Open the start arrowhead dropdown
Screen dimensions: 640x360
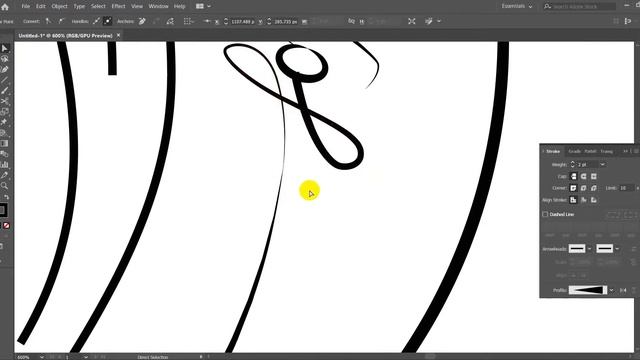(x=589, y=249)
